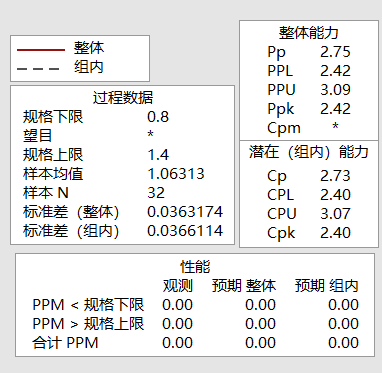Select the 规格下限 value 0.8
This screenshot has width=382, height=373.
click(158, 117)
